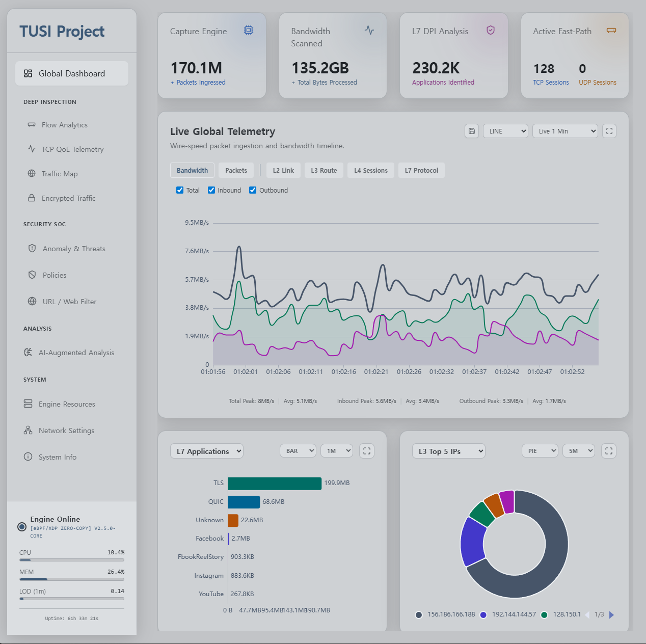This screenshot has height=644, width=646.
Task: Launch AI-Augmented Analysis
Action: tap(76, 352)
